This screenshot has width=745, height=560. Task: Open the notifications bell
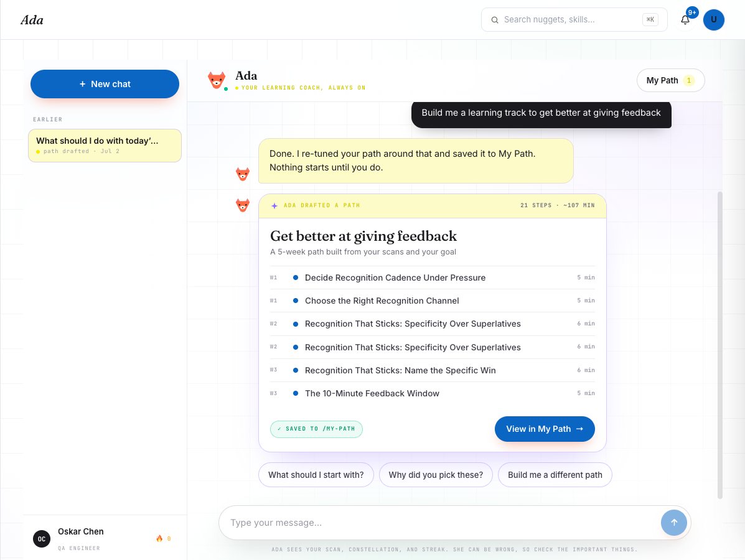pyautogui.click(x=685, y=20)
